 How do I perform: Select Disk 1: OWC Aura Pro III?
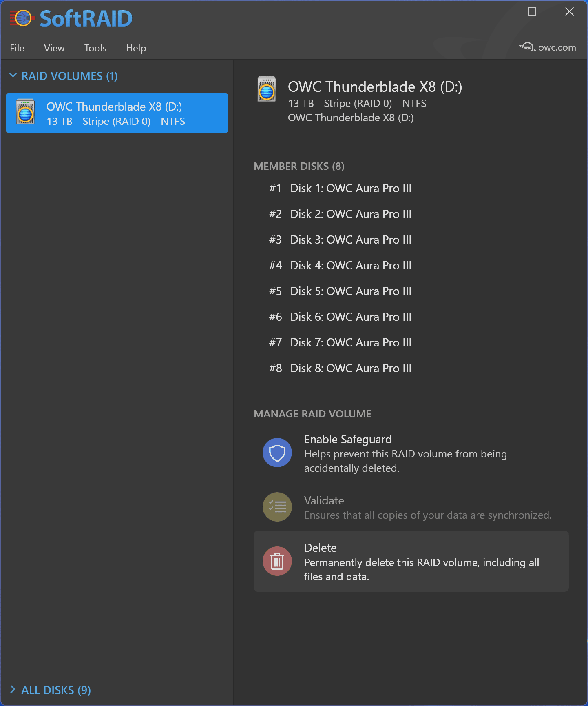tap(350, 188)
